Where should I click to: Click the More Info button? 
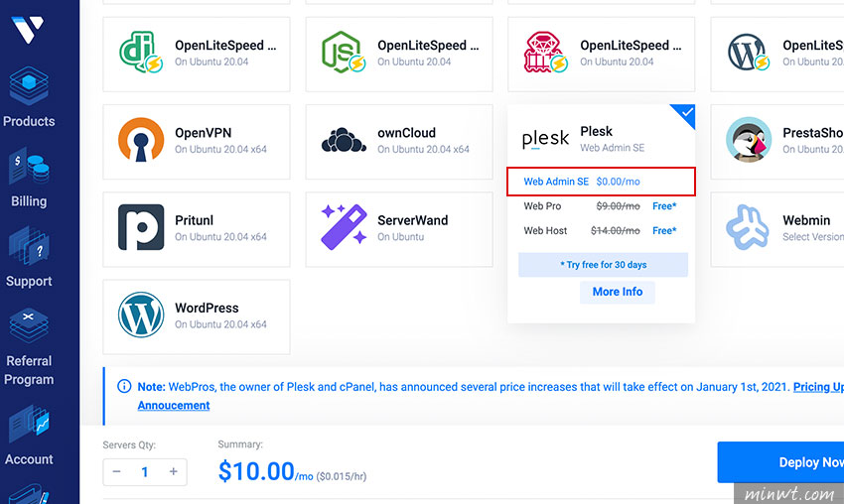618,292
